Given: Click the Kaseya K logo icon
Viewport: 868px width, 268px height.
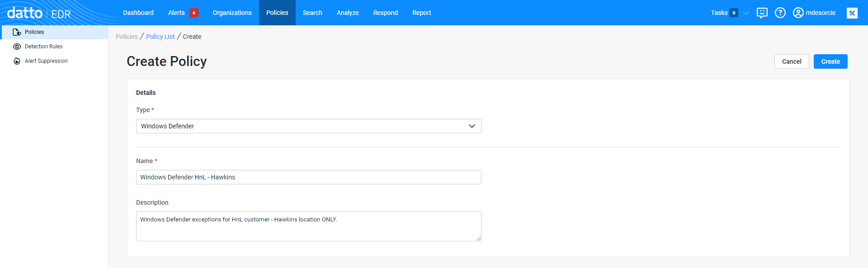Looking at the screenshot, I should [852, 13].
